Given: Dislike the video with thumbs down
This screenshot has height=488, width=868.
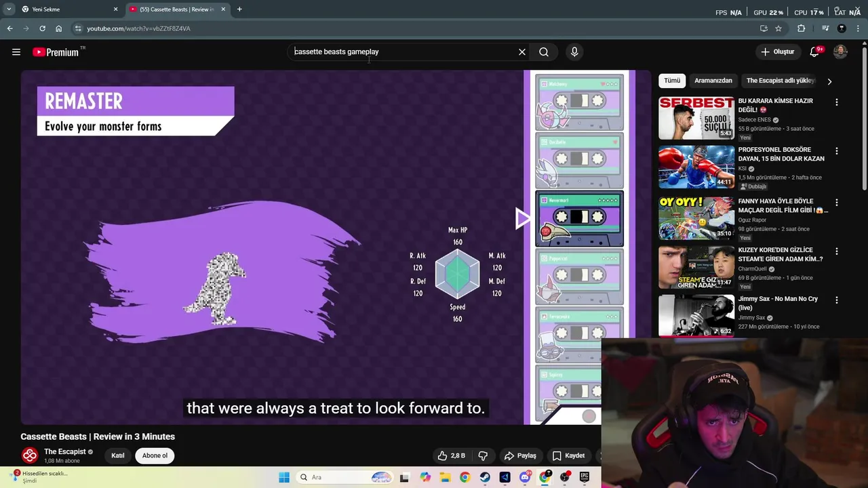Looking at the screenshot, I should coord(483,455).
